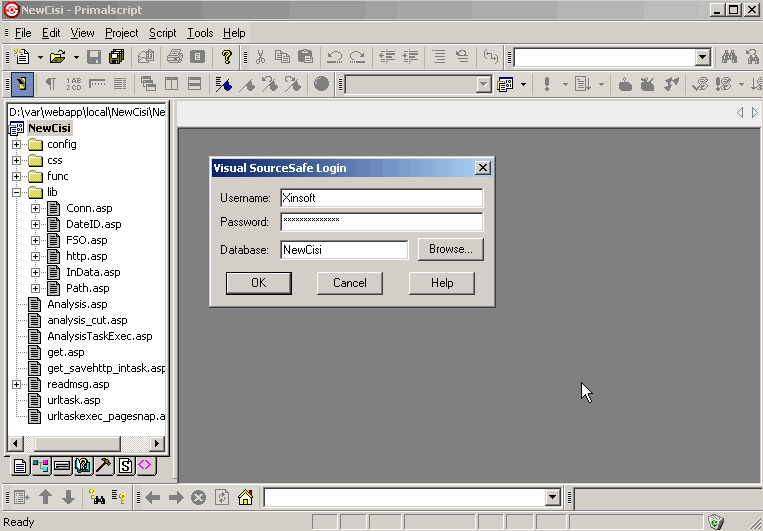Open the View menu
Screen dimensions: 763x531
pyautogui.click(x=82, y=33)
